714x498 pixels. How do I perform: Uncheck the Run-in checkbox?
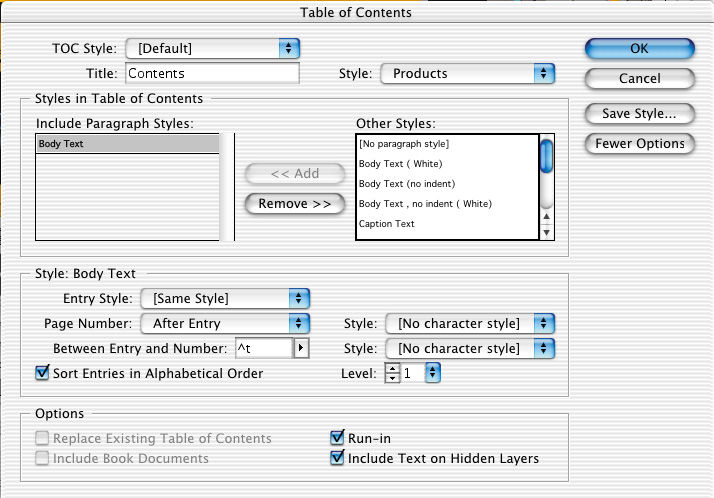pyautogui.click(x=337, y=438)
